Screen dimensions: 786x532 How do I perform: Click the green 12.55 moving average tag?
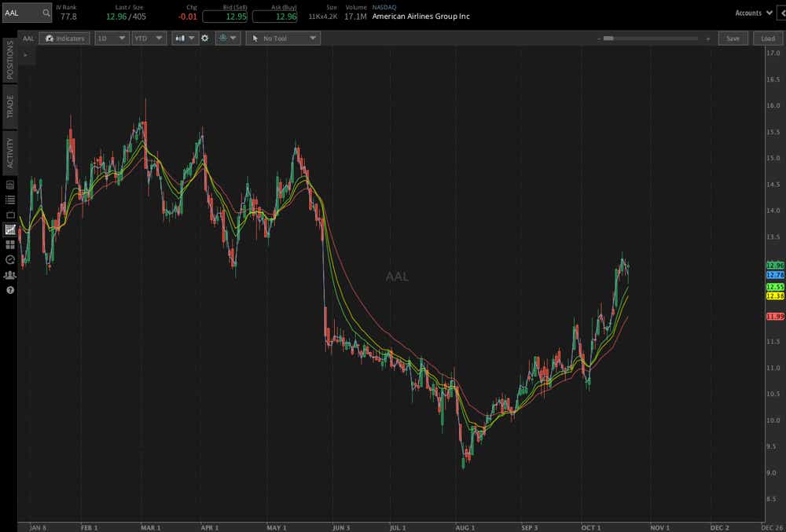pos(775,287)
